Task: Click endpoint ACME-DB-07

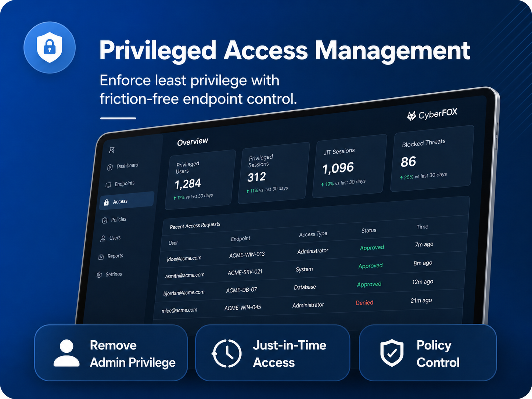Action: [241, 290]
